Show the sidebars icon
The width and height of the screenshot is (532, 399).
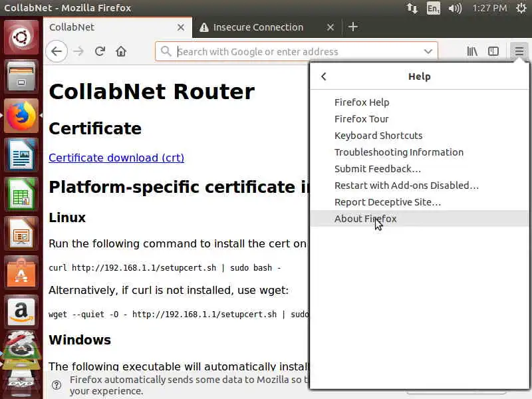pyautogui.click(x=493, y=52)
